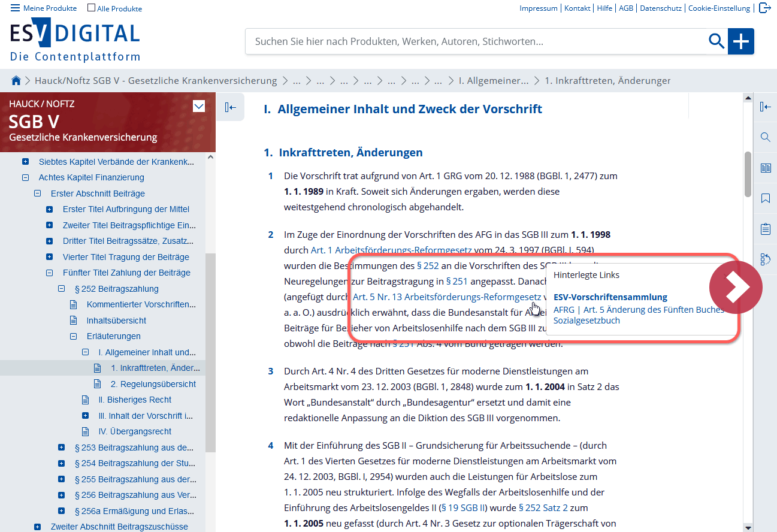The image size is (777, 532).
Task: Click the search magnifier button
Action: [716, 41]
